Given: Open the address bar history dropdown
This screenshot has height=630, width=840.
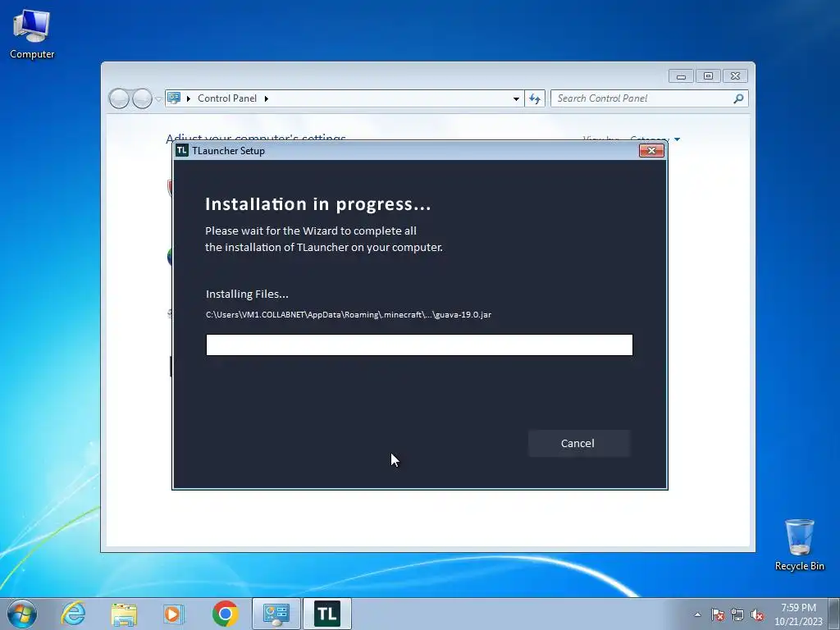Looking at the screenshot, I should pyautogui.click(x=516, y=98).
